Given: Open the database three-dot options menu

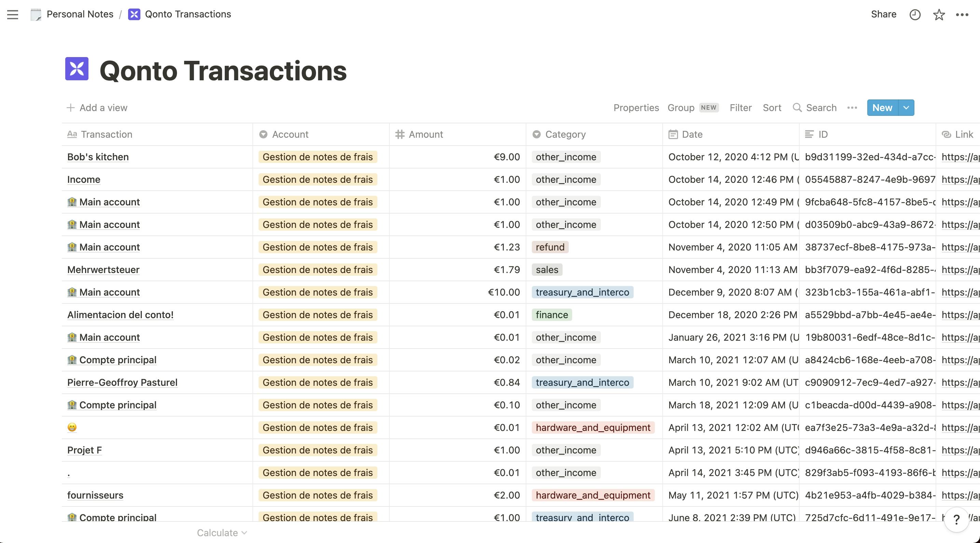Looking at the screenshot, I should [x=852, y=108].
